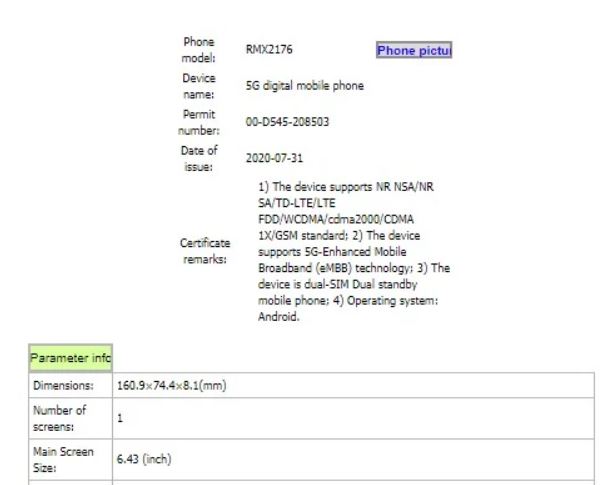Viewport: 606px width, 485px height.
Task: Select the issue date 2020-07-31
Action: click(x=274, y=158)
